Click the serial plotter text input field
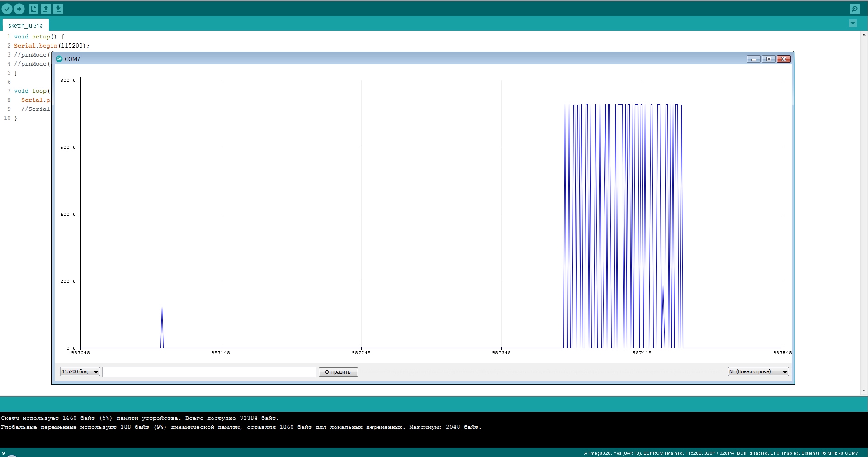This screenshot has width=868, height=457. coord(209,372)
